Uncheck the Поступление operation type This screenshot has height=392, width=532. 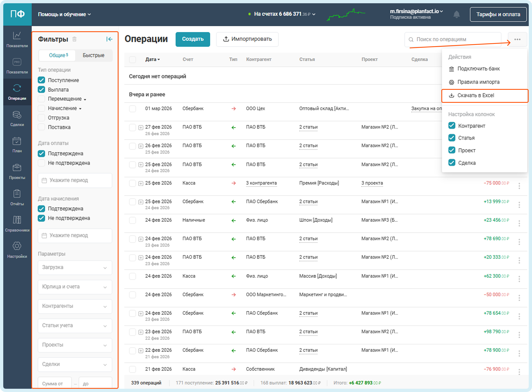(x=41, y=80)
